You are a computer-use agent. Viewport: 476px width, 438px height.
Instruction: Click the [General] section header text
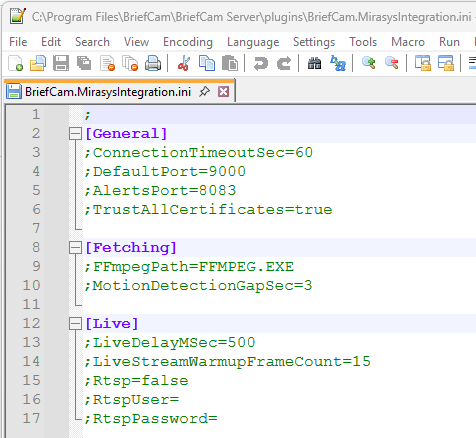[126, 134]
